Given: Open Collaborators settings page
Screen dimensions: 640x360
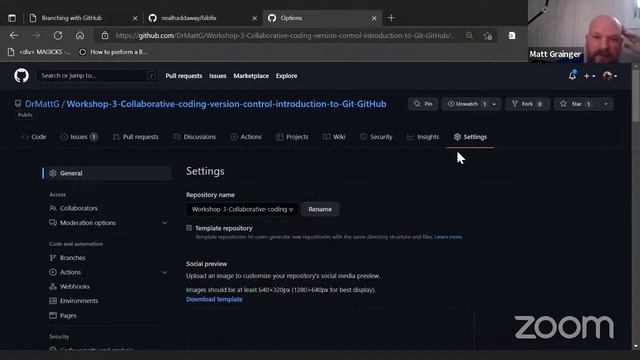Looking at the screenshot, I should (x=78, y=208).
